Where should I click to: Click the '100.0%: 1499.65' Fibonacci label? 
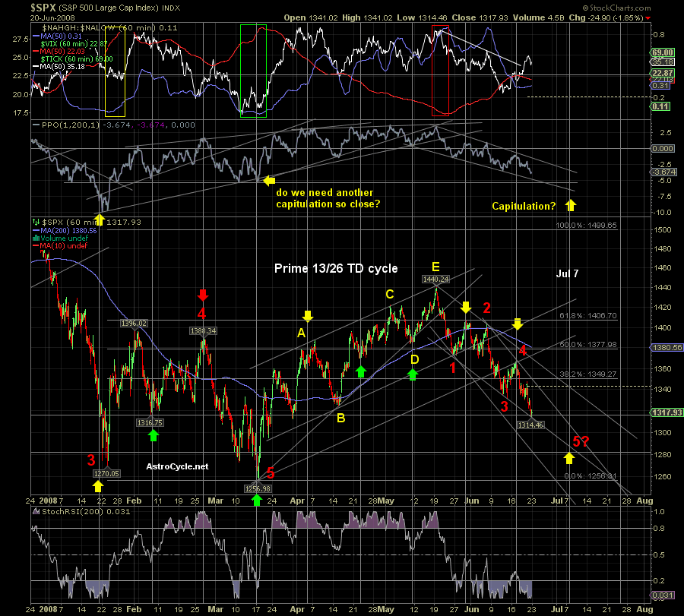click(x=586, y=226)
